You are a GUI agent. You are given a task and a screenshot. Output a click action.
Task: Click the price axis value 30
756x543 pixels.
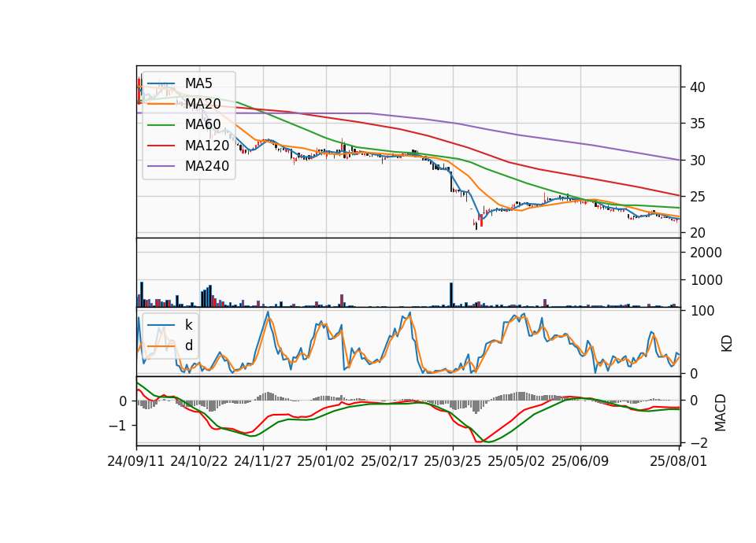tap(698, 161)
